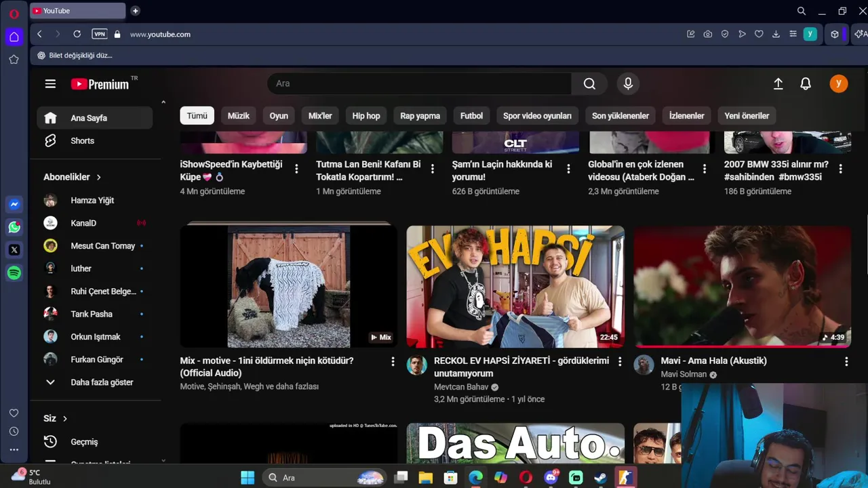Open options menu for RECKOL EV HAPSİ video
Viewport: 868px width, 488px height.
point(619,362)
